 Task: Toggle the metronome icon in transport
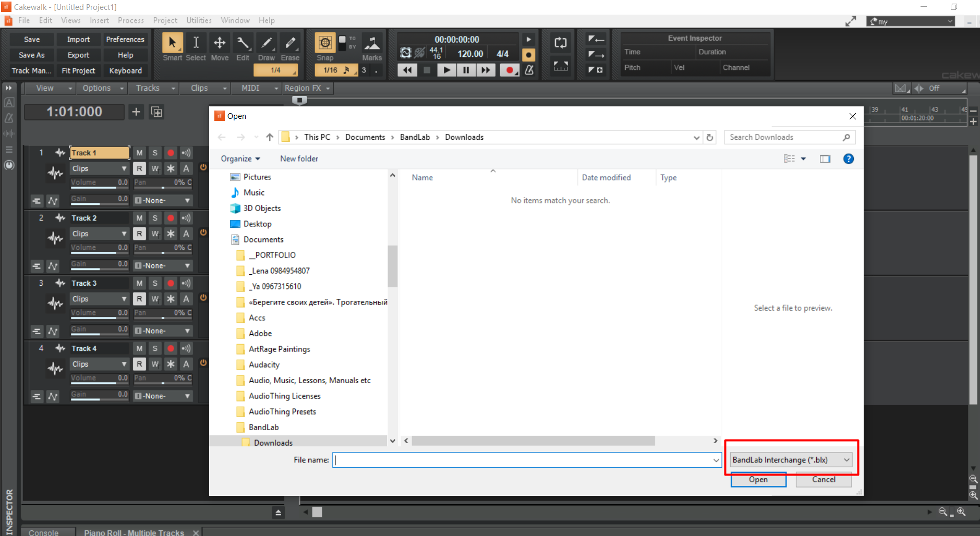coord(529,70)
